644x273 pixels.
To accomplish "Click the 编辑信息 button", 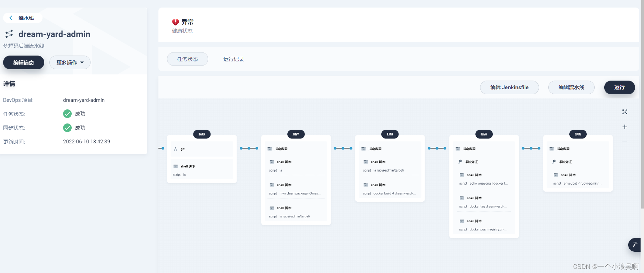I will tap(24, 62).
